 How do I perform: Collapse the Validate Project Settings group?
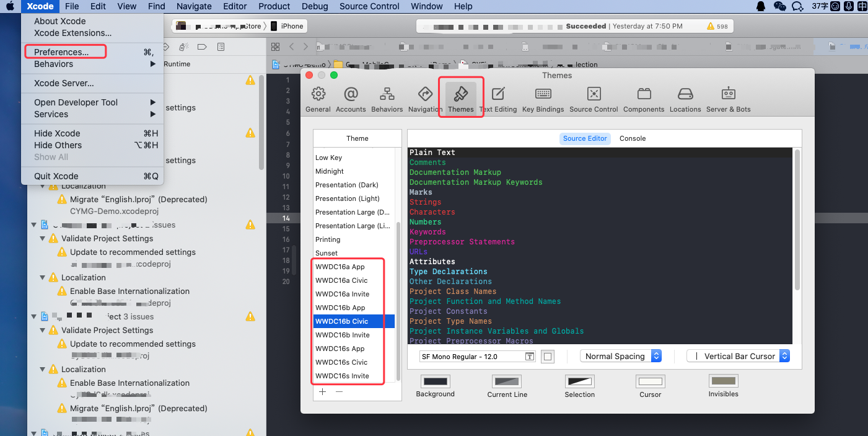pyautogui.click(x=42, y=238)
